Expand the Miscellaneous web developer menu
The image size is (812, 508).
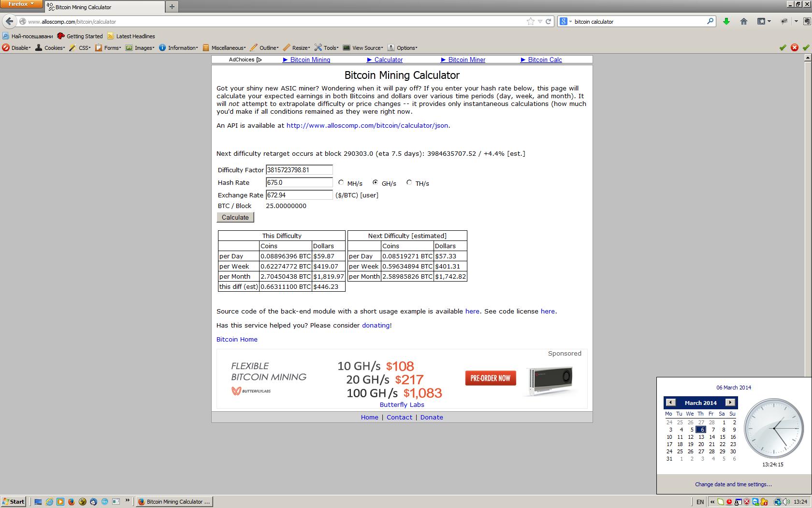tap(224, 47)
